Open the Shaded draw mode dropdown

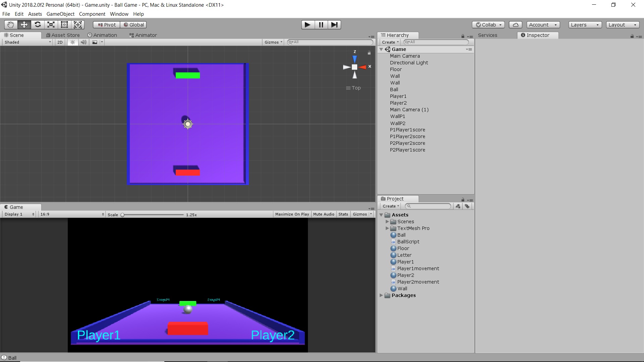(28, 42)
